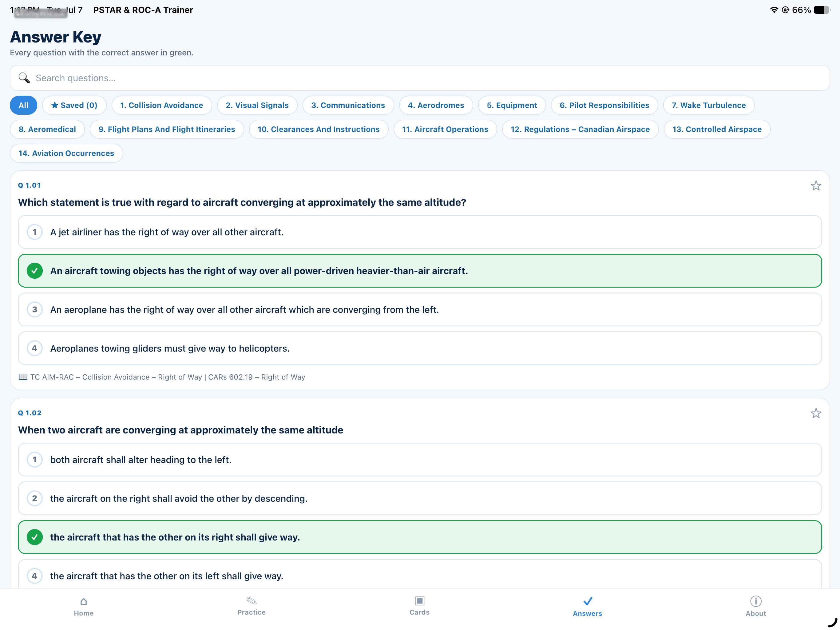
Task: Tap the magnifying glass search icon
Action: (x=24, y=78)
